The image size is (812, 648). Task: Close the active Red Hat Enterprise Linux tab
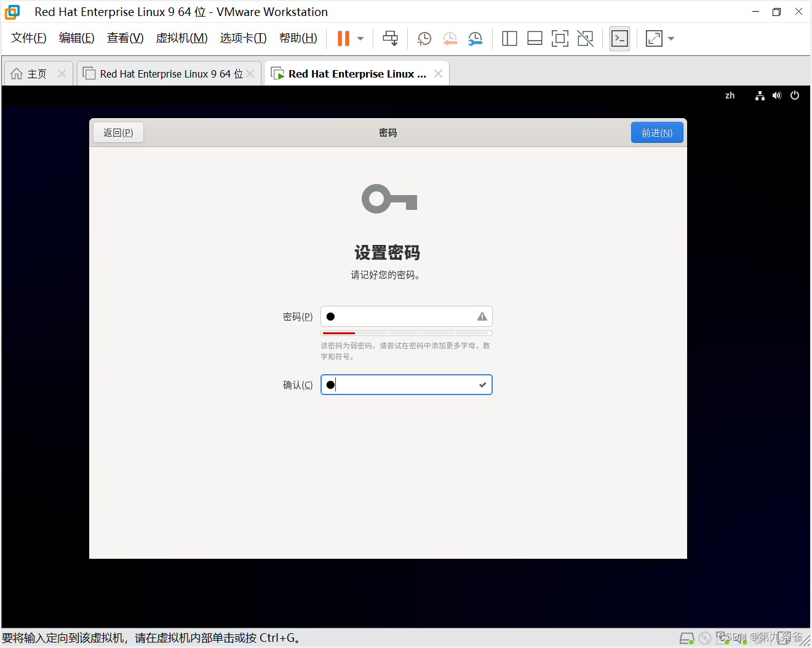(x=438, y=74)
